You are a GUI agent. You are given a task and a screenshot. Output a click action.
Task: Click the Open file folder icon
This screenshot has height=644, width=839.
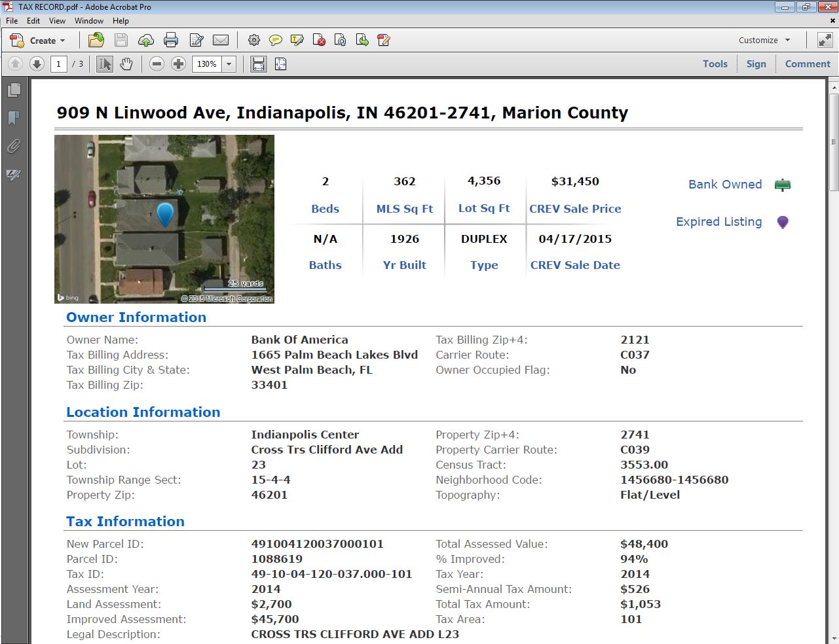[x=96, y=41]
